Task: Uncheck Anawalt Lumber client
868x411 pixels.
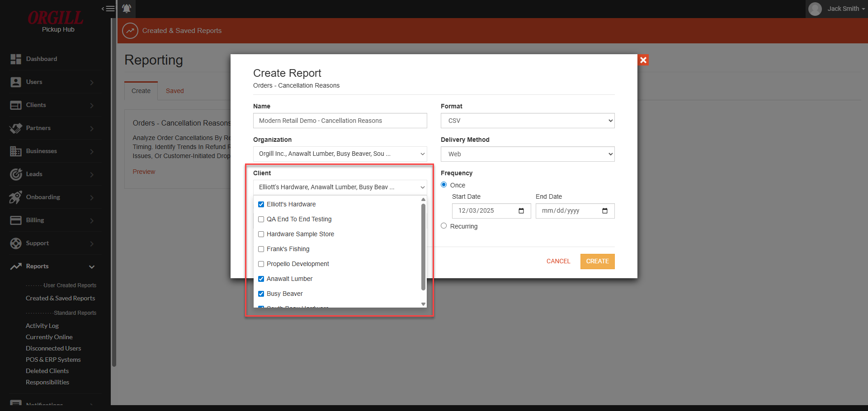Action: point(261,279)
